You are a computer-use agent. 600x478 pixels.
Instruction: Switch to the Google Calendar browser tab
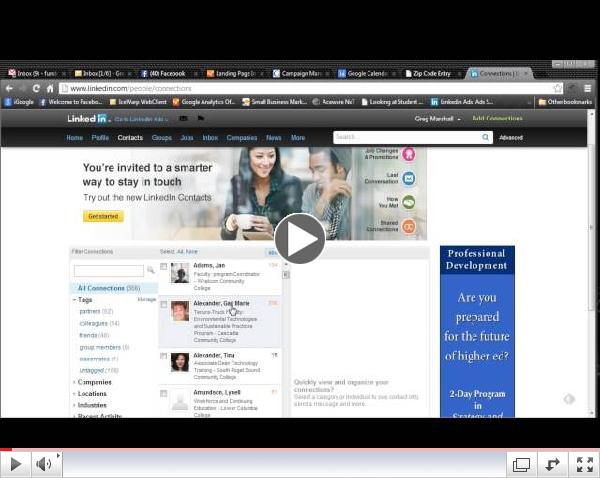pyautogui.click(x=367, y=73)
